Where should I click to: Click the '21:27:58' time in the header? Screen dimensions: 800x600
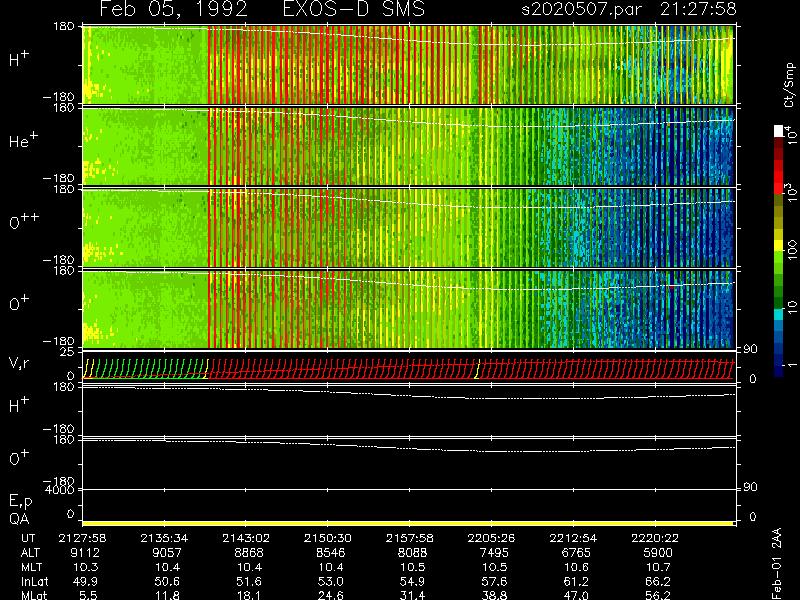click(698, 9)
